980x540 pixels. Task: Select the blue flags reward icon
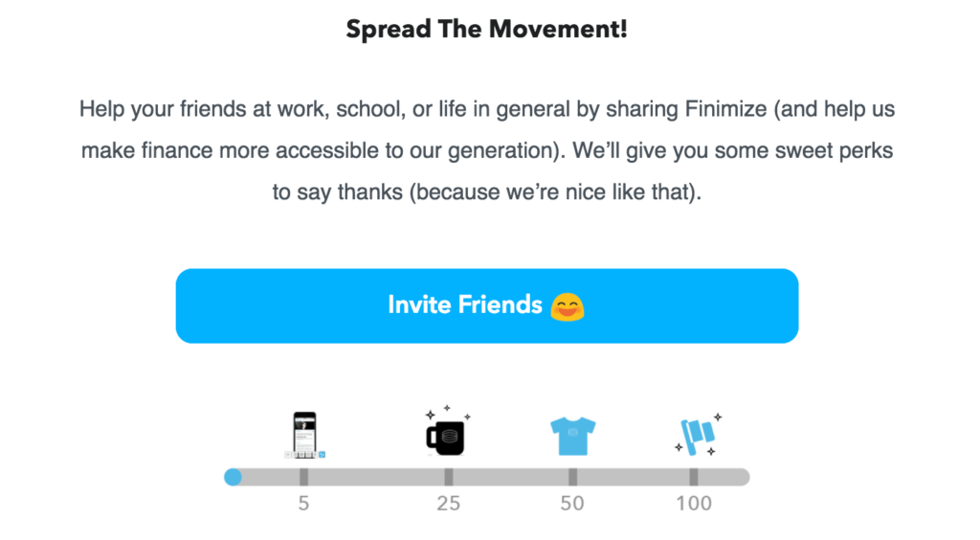point(696,436)
